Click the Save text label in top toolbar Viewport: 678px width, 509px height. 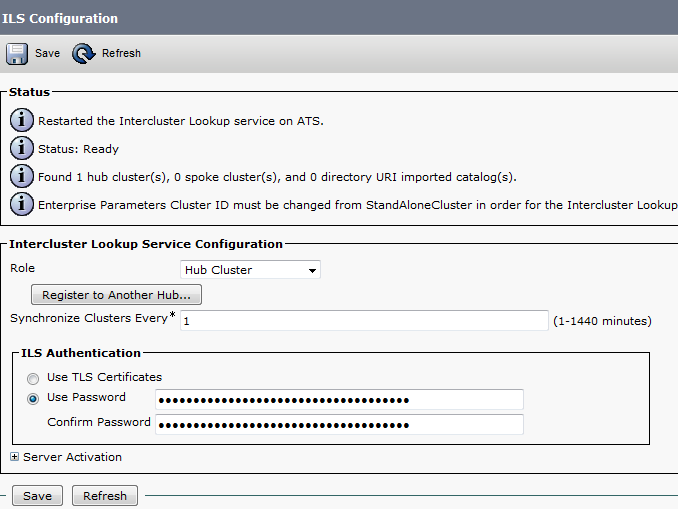47,53
